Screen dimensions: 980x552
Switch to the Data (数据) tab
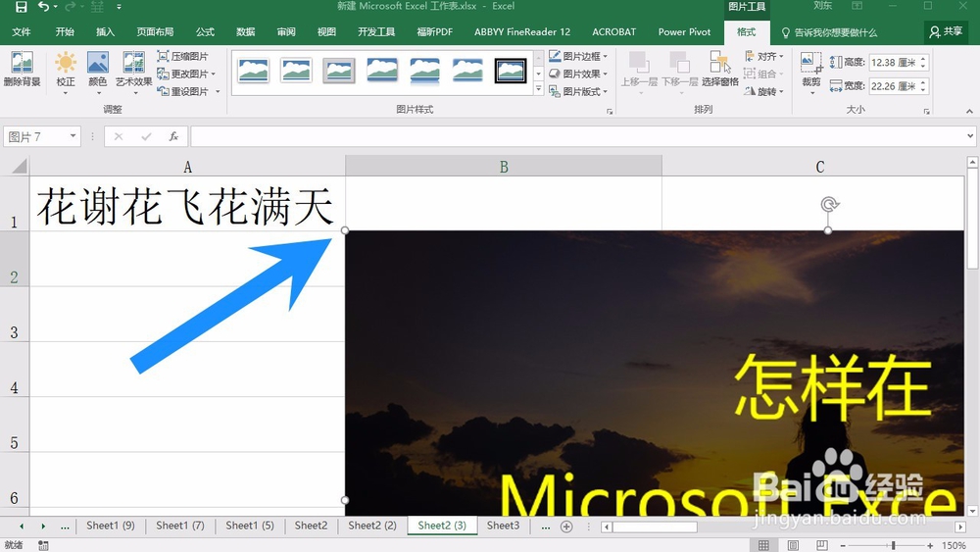[x=246, y=32]
